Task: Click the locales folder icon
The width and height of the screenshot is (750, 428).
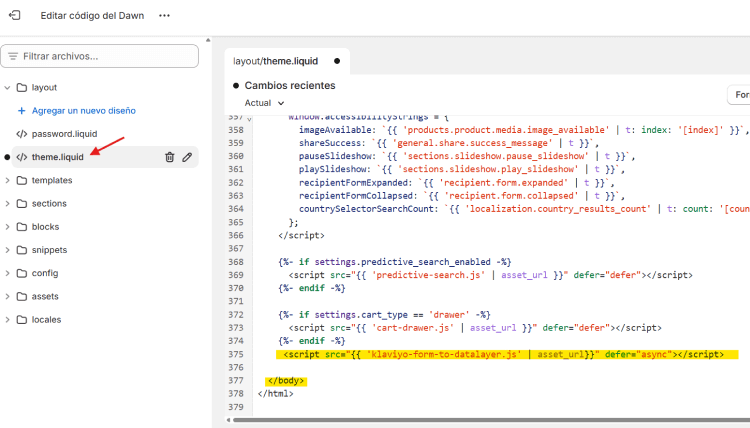Action: pyautogui.click(x=22, y=319)
